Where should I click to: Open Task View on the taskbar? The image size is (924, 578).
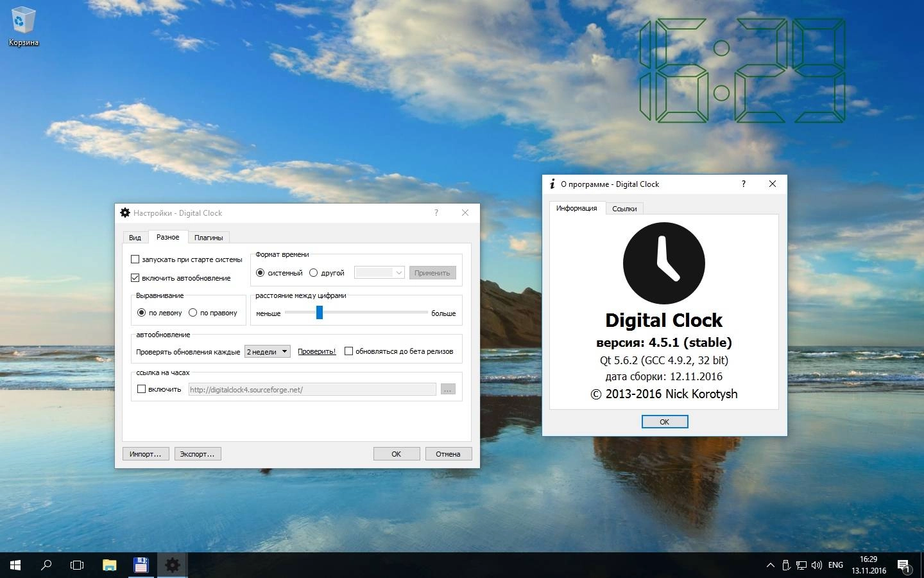tap(77, 565)
